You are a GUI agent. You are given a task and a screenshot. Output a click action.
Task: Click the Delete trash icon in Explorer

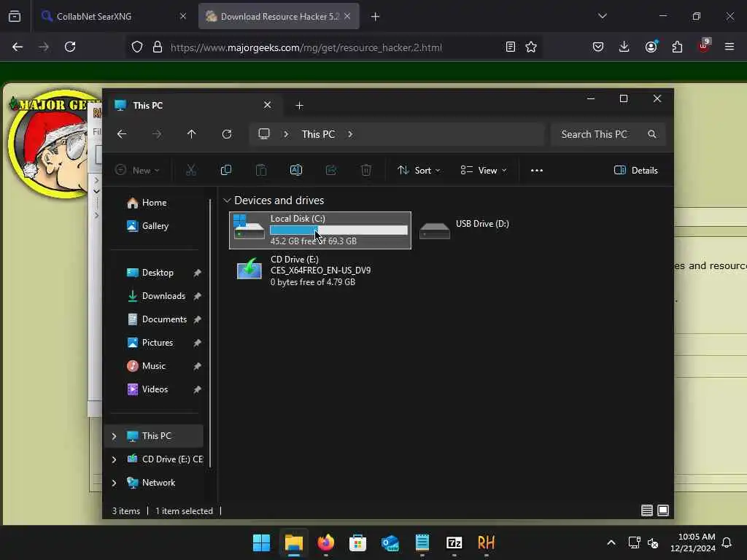pos(366,170)
